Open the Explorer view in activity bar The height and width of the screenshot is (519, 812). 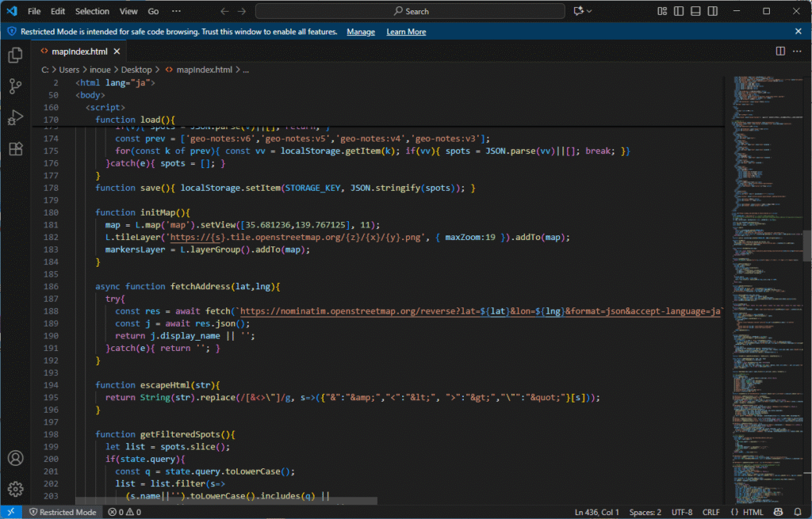(15, 55)
